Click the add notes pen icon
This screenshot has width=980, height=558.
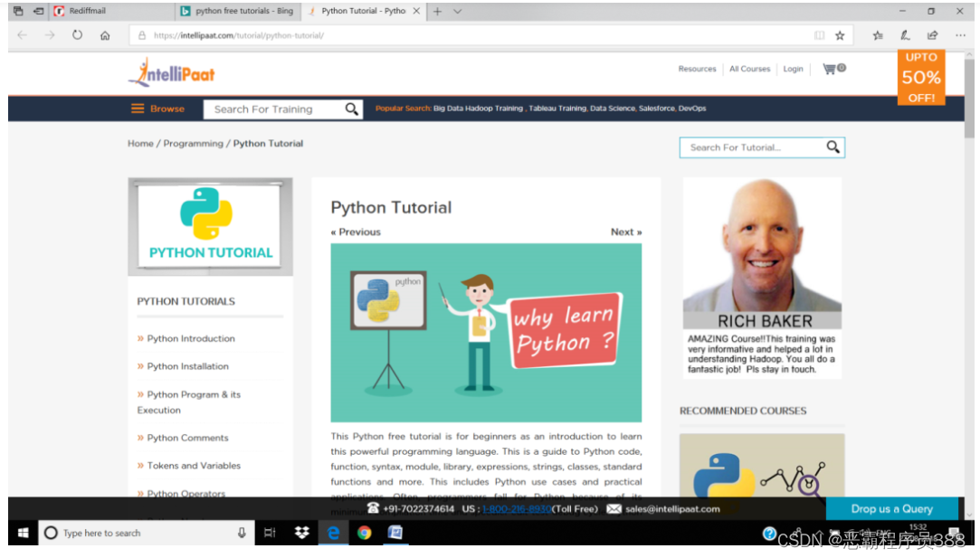(905, 35)
